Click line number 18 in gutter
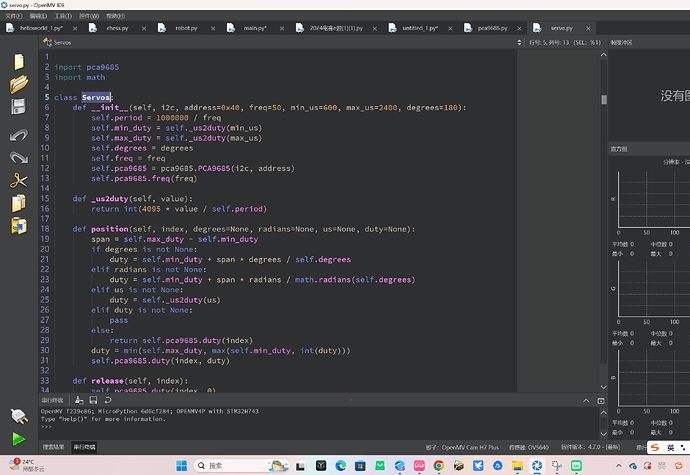The height and width of the screenshot is (475, 690). (45, 229)
